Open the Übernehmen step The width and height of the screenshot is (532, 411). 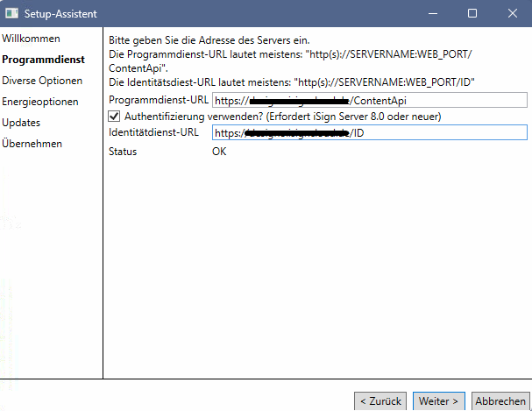32,144
